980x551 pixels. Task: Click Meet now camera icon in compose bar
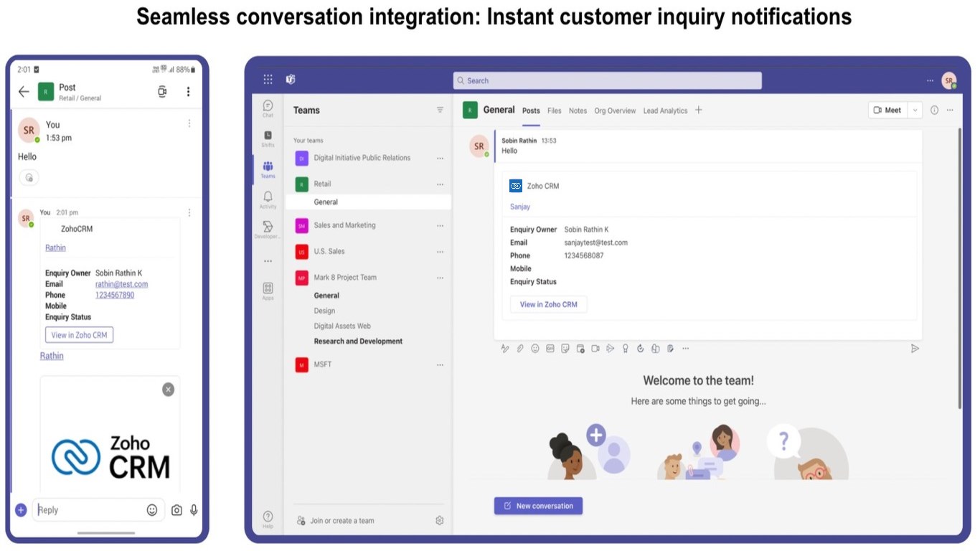pos(595,349)
